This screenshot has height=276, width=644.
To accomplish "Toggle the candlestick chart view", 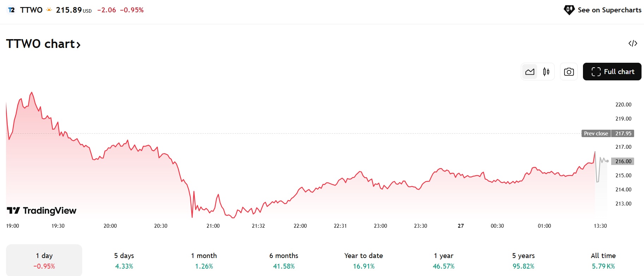I will click(546, 71).
